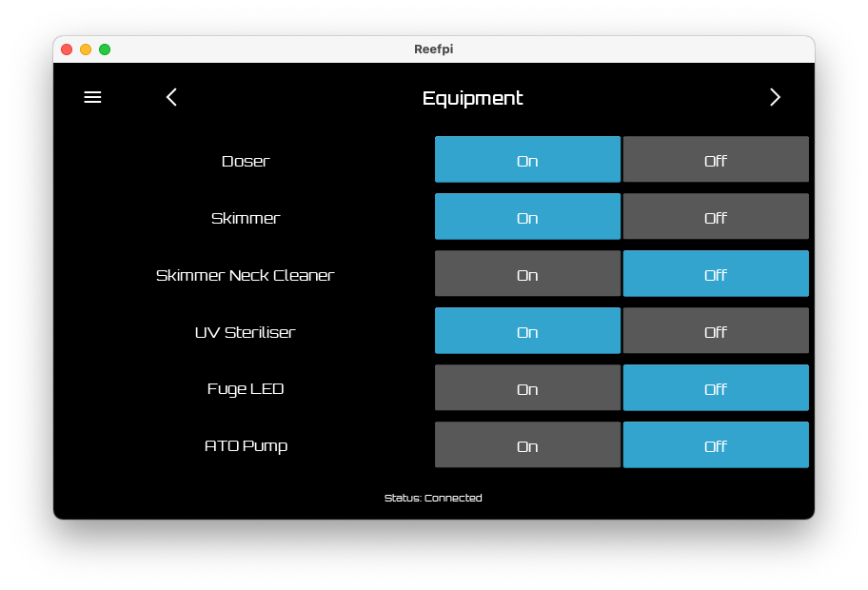868x590 pixels.
Task: Click the Status: Connected indicator
Action: (x=433, y=498)
